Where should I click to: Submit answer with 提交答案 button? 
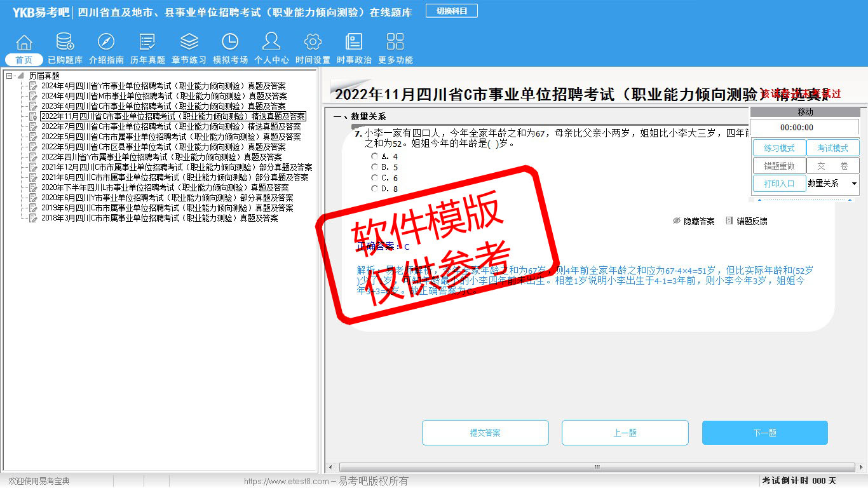click(x=485, y=433)
